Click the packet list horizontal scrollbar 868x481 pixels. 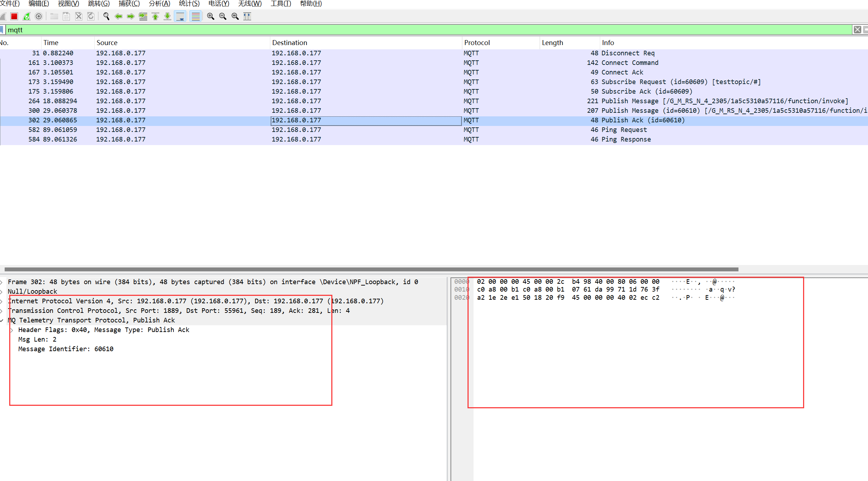371,269
